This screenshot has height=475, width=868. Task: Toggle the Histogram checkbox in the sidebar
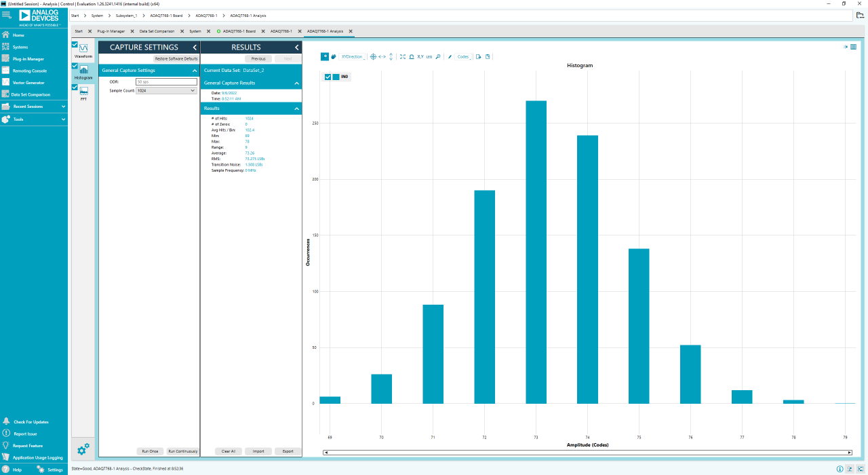coord(74,65)
